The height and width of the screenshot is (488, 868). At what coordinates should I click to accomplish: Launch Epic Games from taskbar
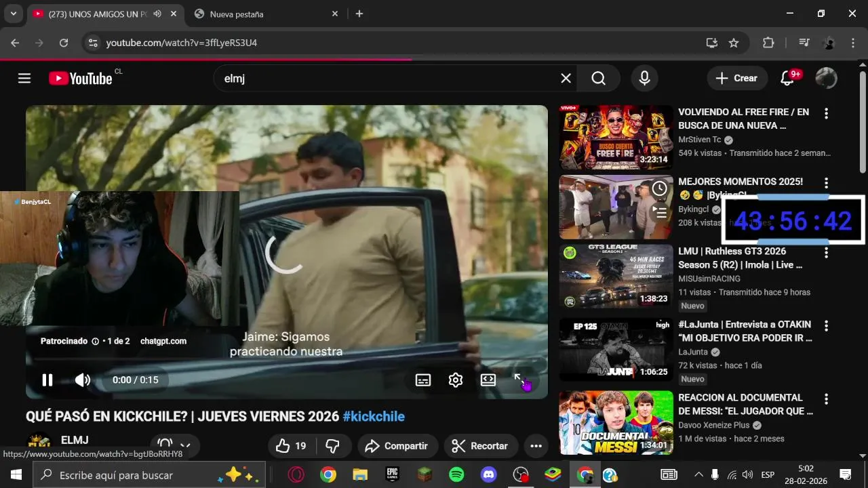coord(392,475)
